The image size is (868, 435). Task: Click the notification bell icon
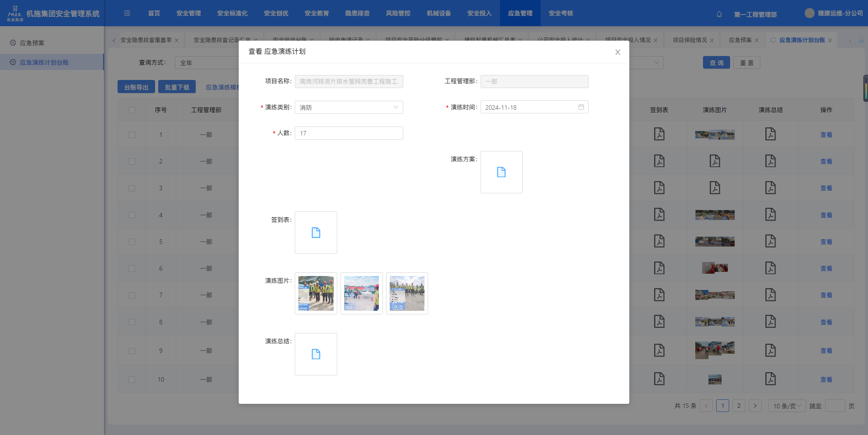(719, 14)
